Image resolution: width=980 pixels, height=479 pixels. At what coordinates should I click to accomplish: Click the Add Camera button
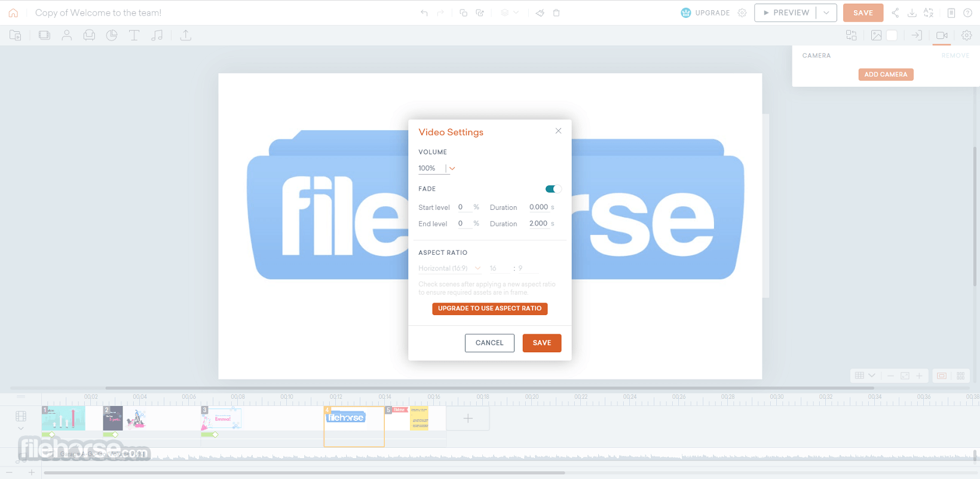tap(886, 75)
